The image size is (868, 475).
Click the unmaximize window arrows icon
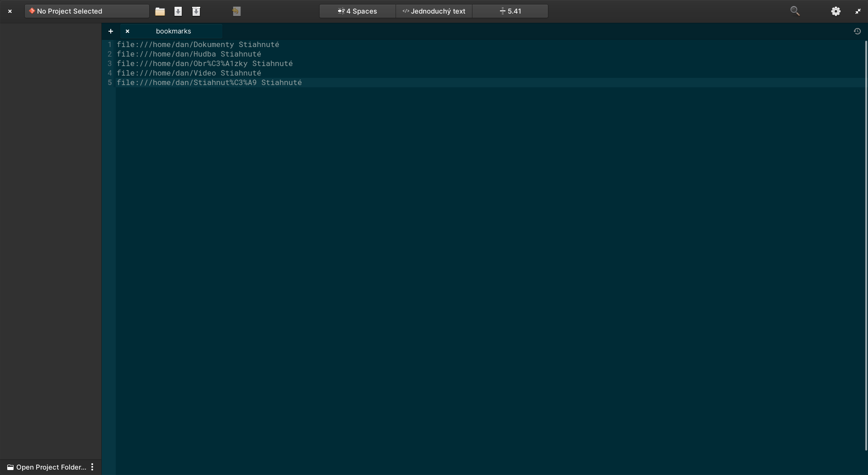click(858, 11)
